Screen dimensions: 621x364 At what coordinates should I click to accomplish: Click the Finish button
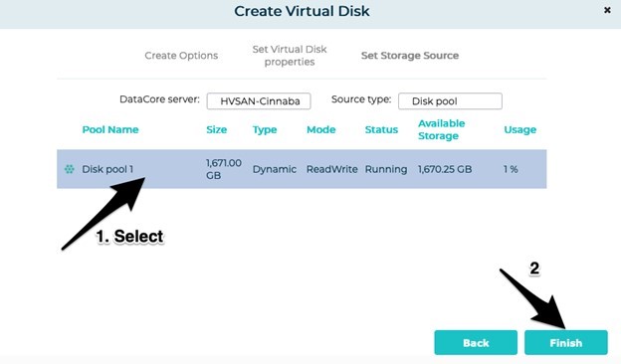pyautogui.click(x=566, y=343)
